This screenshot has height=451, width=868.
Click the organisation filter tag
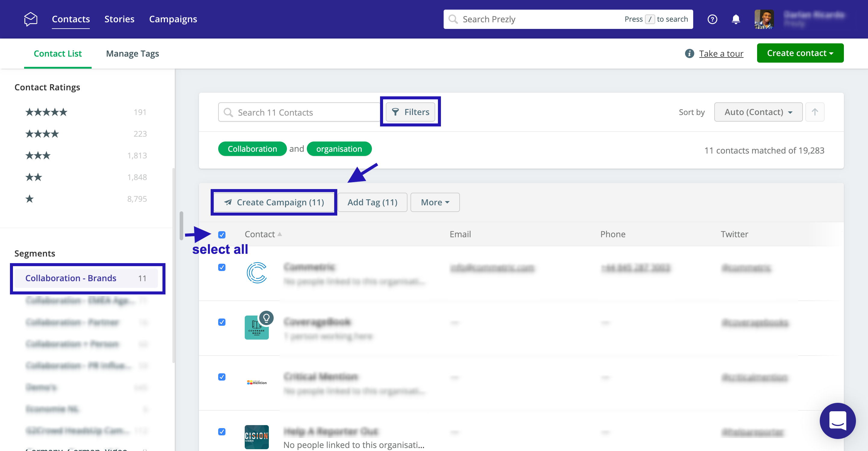pyautogui.click(x=339, y=149)
